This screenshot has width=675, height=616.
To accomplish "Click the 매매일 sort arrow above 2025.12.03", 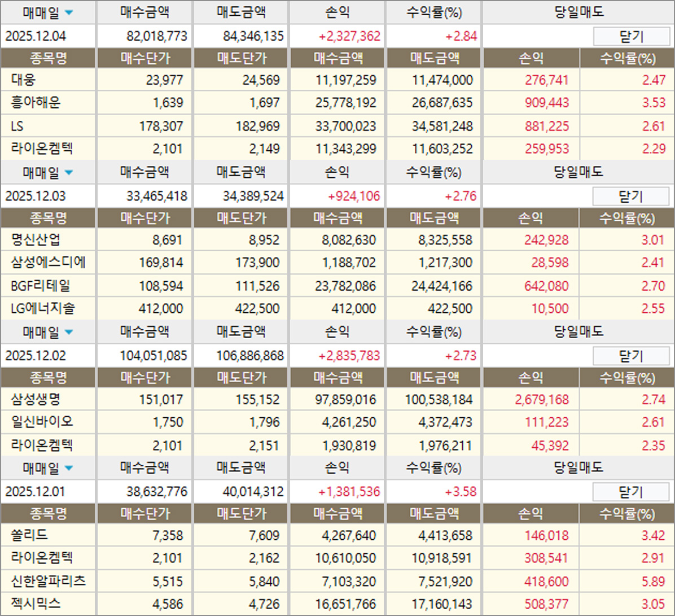I will pos(69,172).
